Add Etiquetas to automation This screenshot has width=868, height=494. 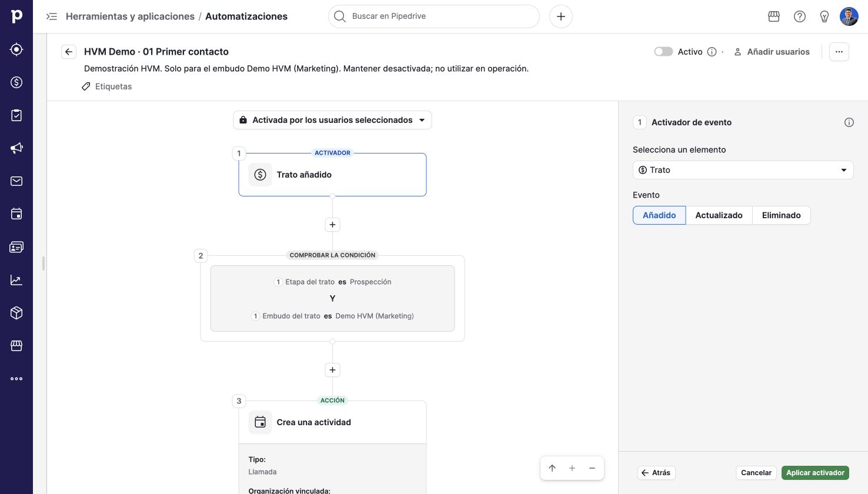coord(107,86)
